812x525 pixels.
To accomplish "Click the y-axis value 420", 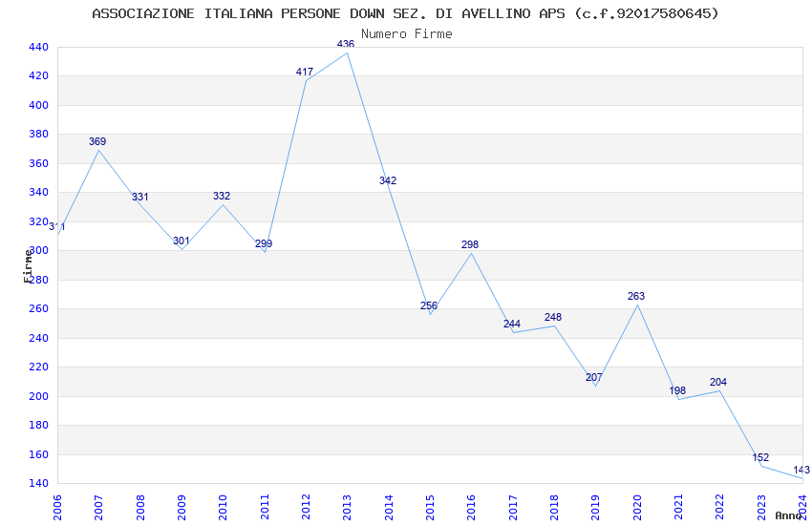I will tap(39, 76).
